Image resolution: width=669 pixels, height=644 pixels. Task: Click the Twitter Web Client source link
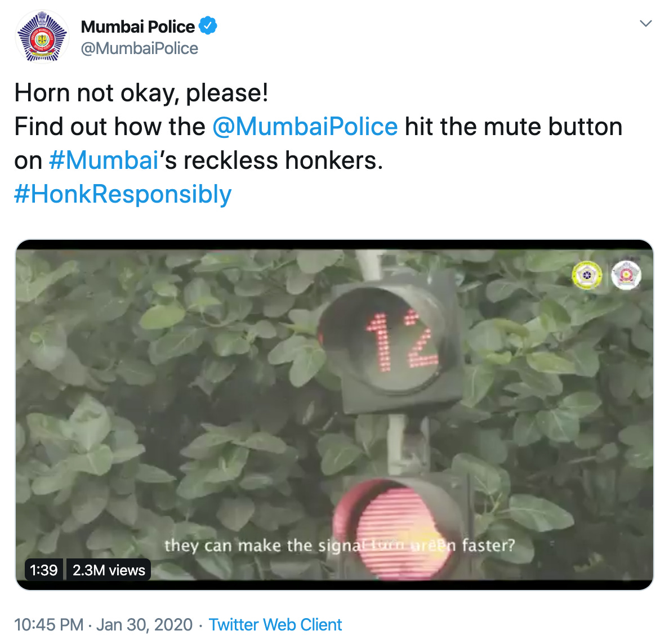point(275,625)
